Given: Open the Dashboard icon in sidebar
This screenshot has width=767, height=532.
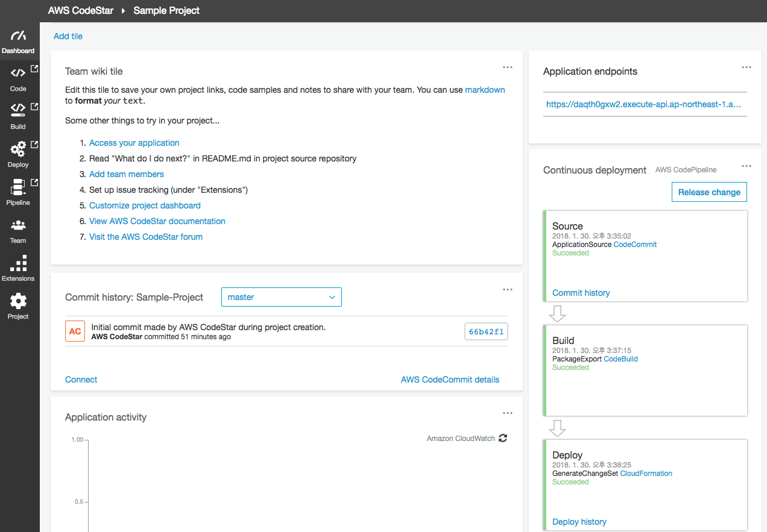Looking at the screenshot, I should coord(18,37).
